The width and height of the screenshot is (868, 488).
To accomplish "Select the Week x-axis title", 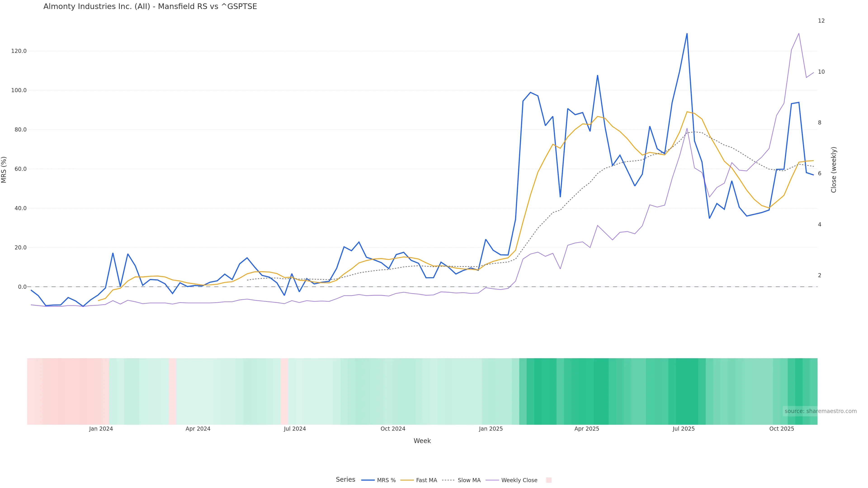I will (x=422, y=441).
